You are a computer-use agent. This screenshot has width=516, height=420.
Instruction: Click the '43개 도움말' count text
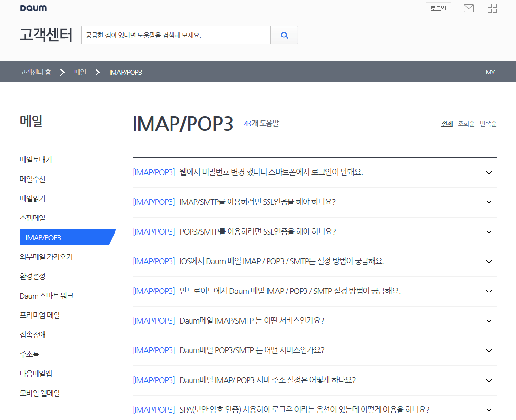(x=261, y=123)
